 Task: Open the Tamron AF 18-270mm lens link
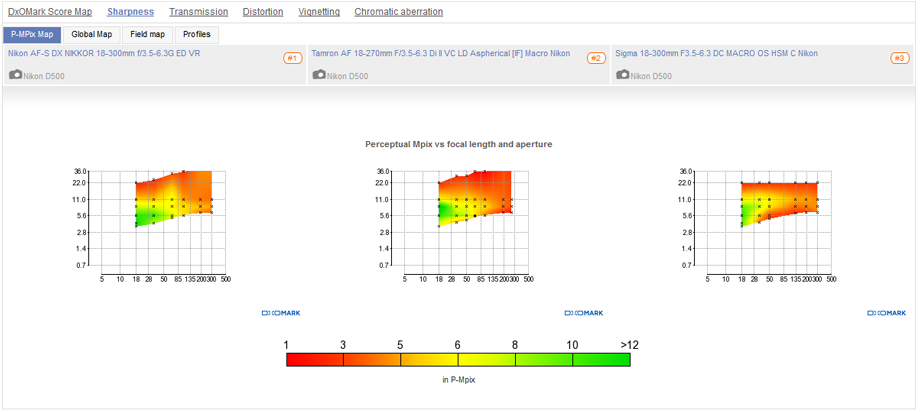(441, 53)
